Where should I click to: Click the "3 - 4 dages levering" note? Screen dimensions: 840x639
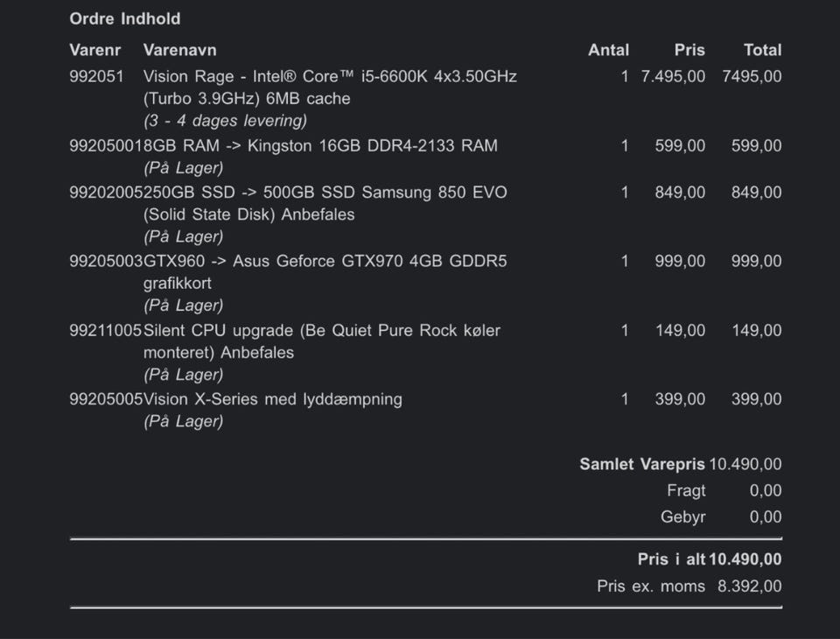pyautogui.click(x=225, y=121)
